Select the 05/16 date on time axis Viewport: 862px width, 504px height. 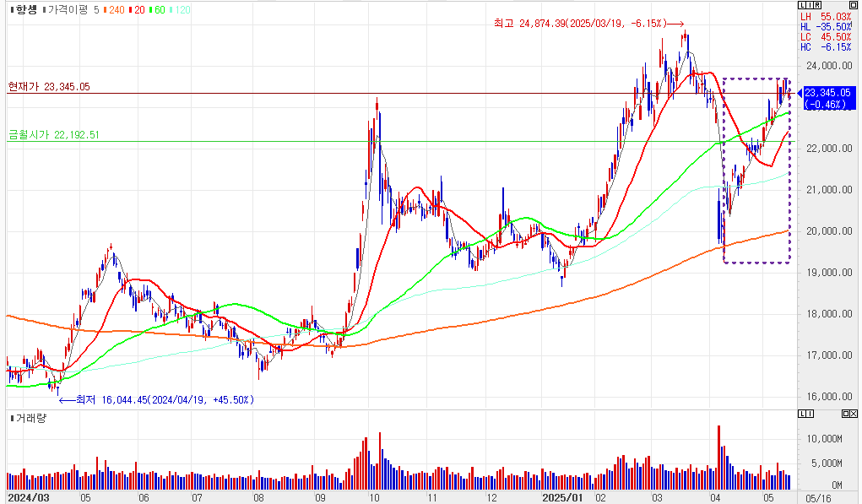click(817, 498)
